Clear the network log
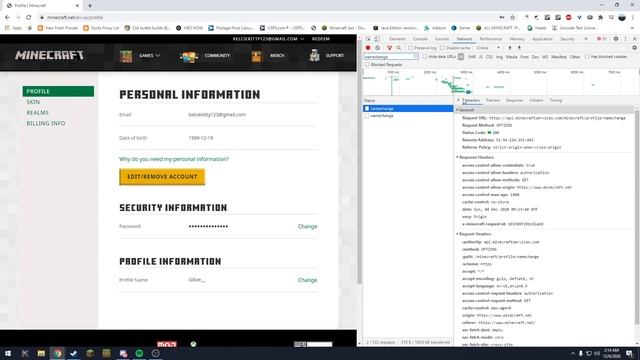This screenshot has height=360, width=640. pos(378,48)
